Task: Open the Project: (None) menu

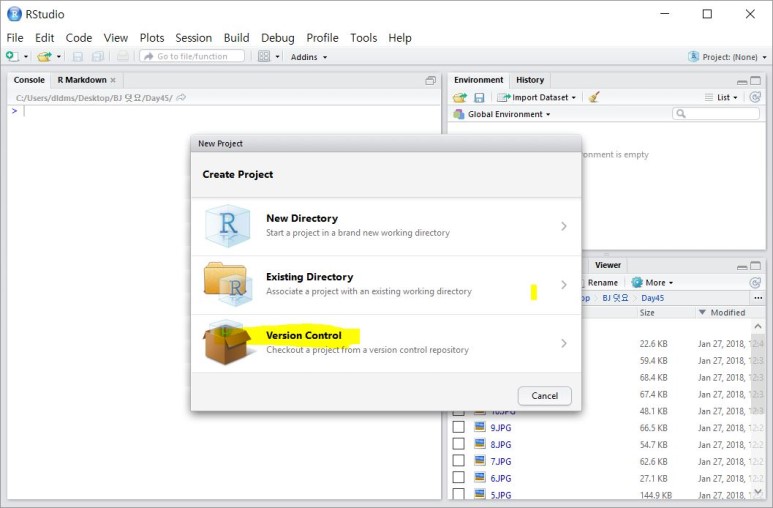Action: point(728,57)
